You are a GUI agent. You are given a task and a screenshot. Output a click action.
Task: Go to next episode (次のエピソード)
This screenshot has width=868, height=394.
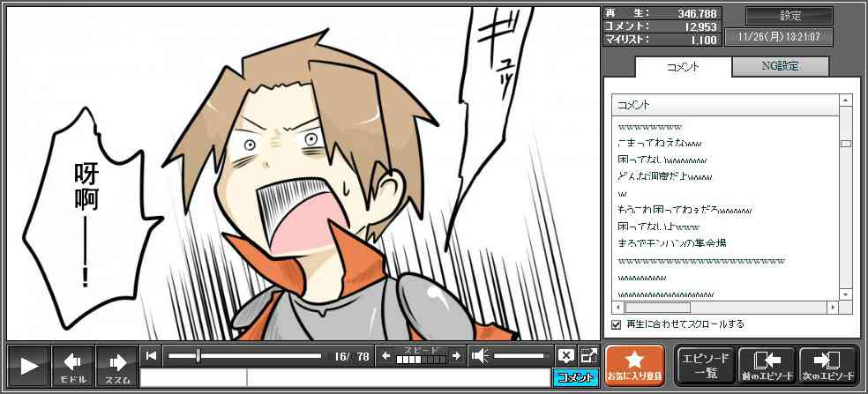click(x=828, y=366)
